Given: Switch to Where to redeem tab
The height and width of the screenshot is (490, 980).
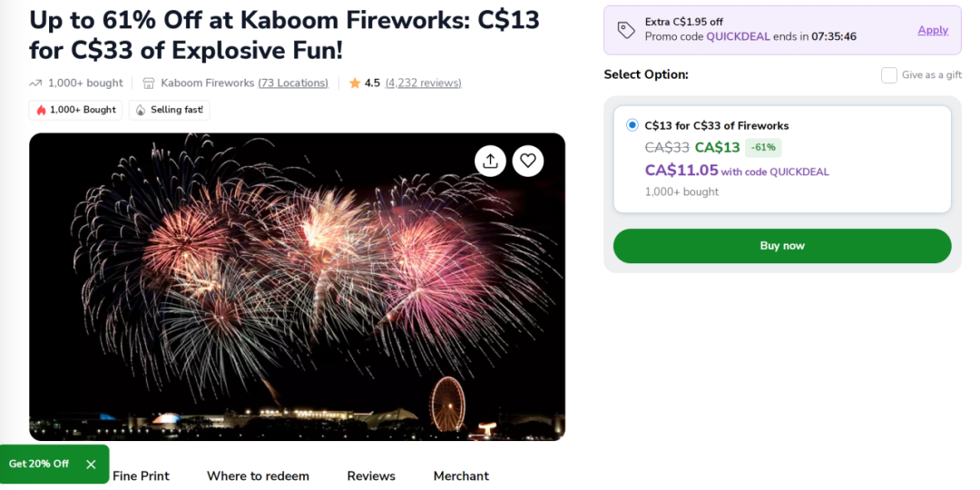Looking at the screenshot, I should (258, 476).
